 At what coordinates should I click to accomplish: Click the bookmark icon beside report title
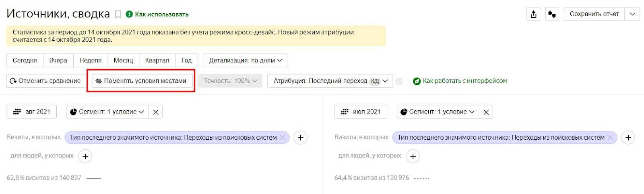pyautogui.click(x=118, y=14)
